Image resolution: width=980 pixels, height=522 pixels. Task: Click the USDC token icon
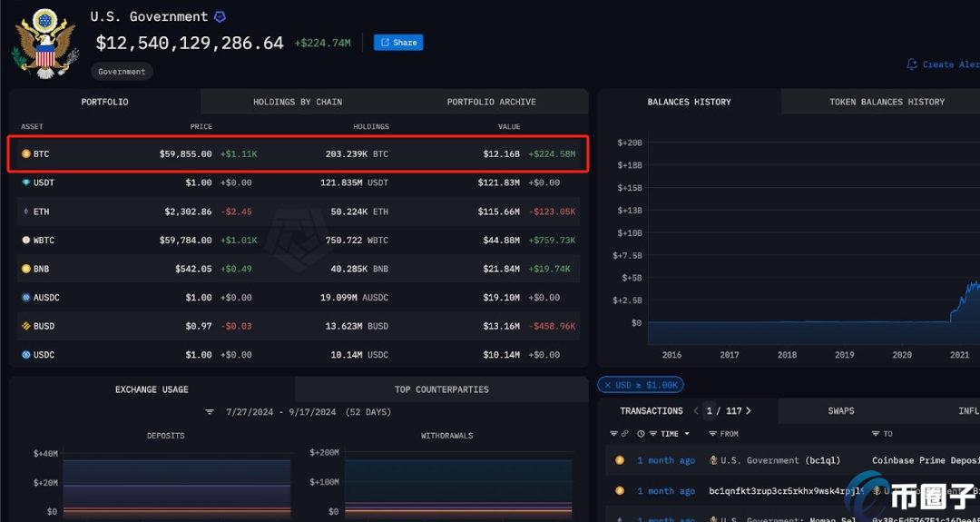pos(25,355)
